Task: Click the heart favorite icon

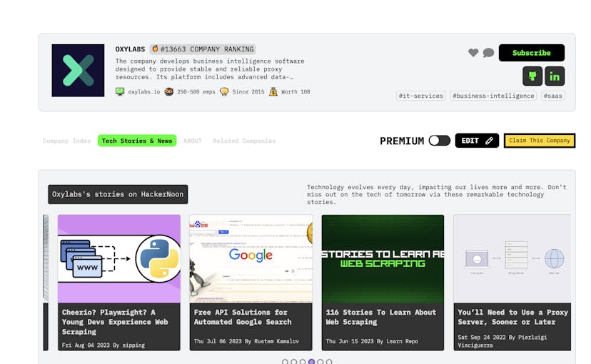Action: pos(473,53)
